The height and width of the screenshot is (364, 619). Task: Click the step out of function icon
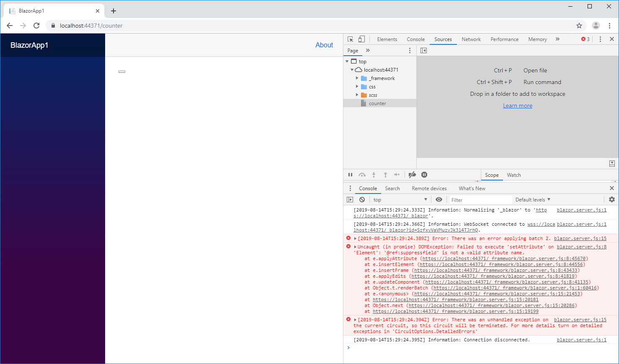click(385, 175)
